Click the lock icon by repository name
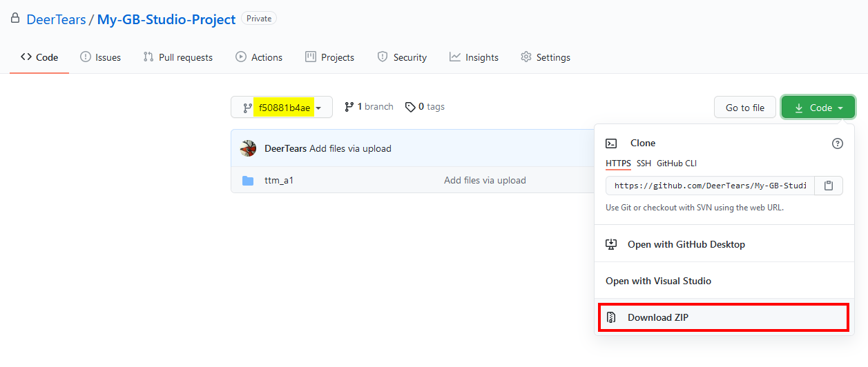The image size is (868, 367). [x=15, y=19]
